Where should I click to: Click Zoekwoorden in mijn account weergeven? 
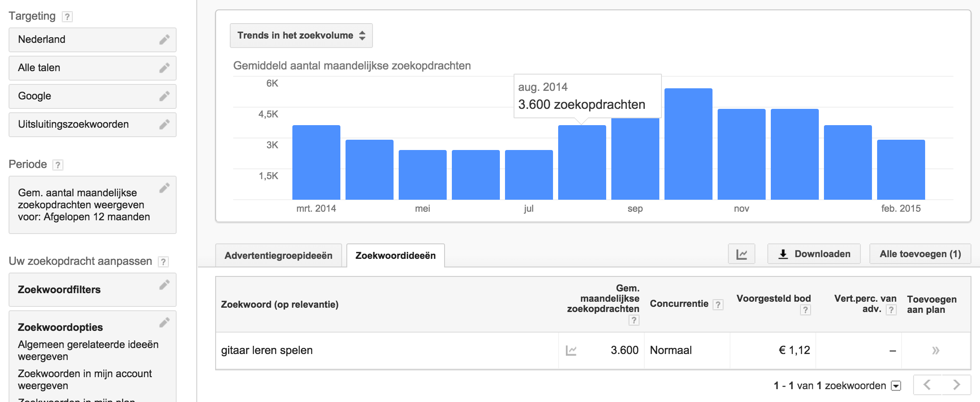(85, 380)
